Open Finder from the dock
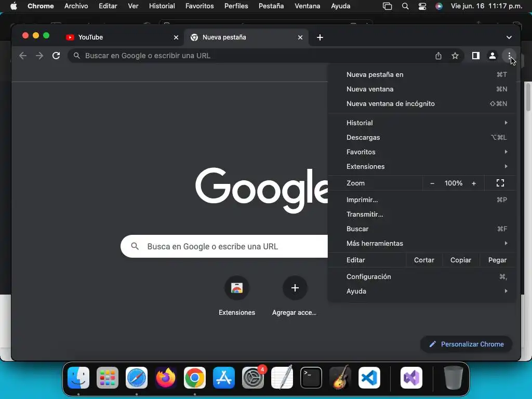The width and height of the screenshot is (532, 399). (x=78, y=378)
